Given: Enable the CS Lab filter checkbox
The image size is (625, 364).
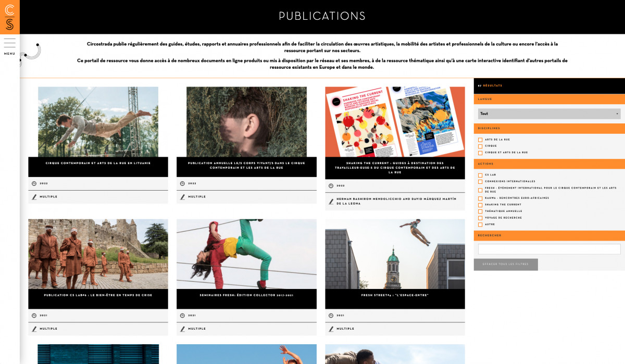Looking at the screenshot, I should 480,175.
